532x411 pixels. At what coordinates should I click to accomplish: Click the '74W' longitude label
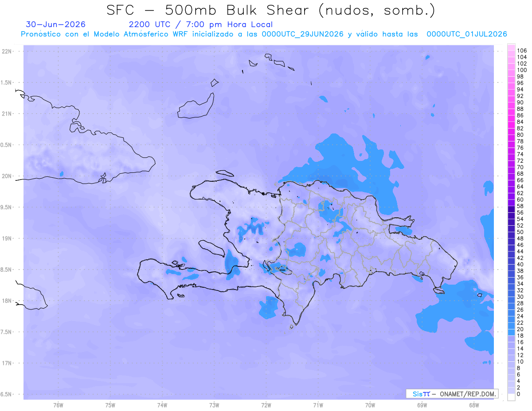[x=162, y=405]
